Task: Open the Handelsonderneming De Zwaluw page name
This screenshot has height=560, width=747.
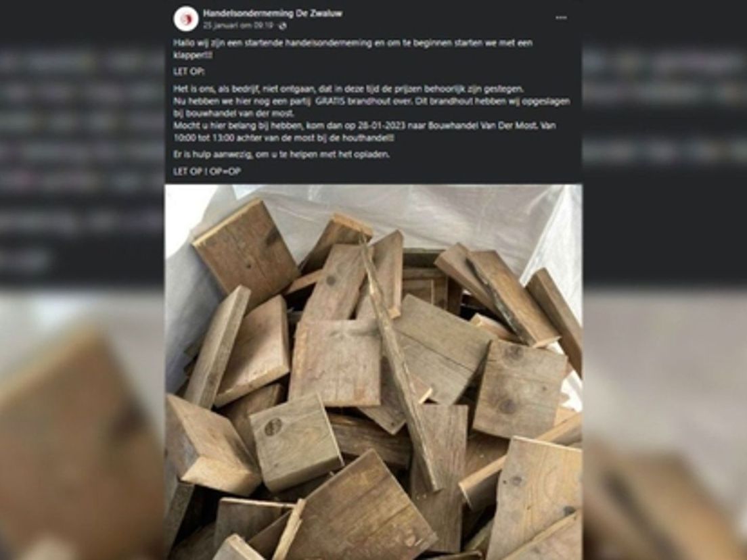Action: pos(272,14)
